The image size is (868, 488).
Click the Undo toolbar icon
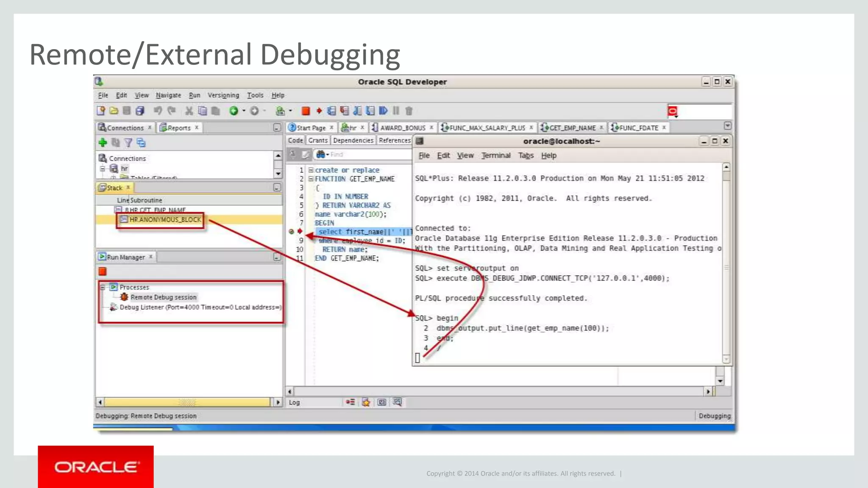(158, 111)
